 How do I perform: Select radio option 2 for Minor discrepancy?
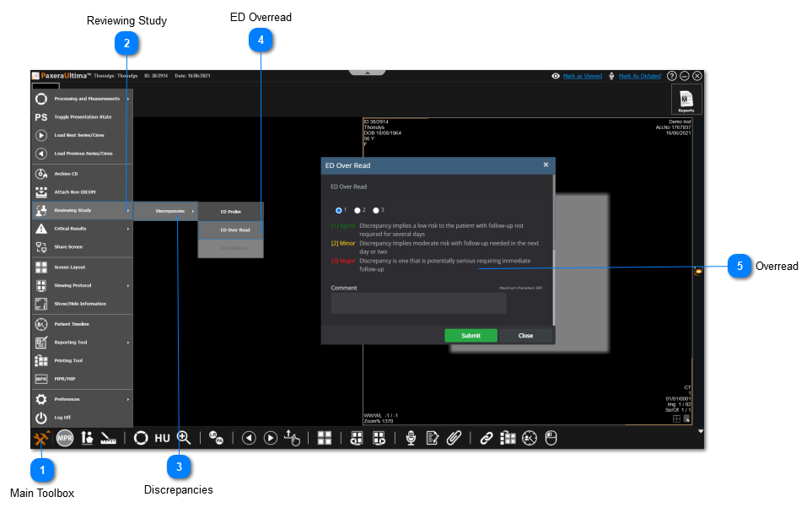click(x=358, y=210)
